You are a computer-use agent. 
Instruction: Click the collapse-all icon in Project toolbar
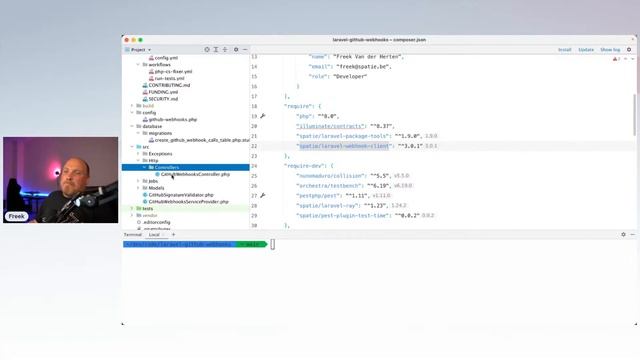(225, 49)
